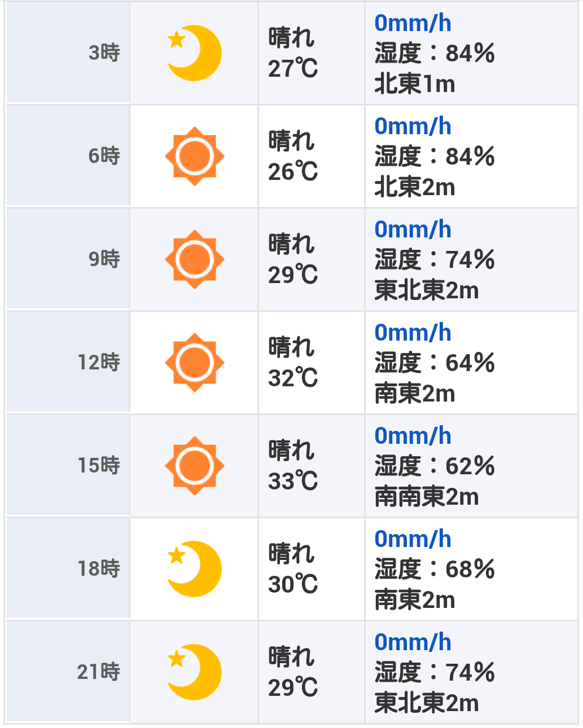Click the 湿度：64% humidity text

click(435, 363)
